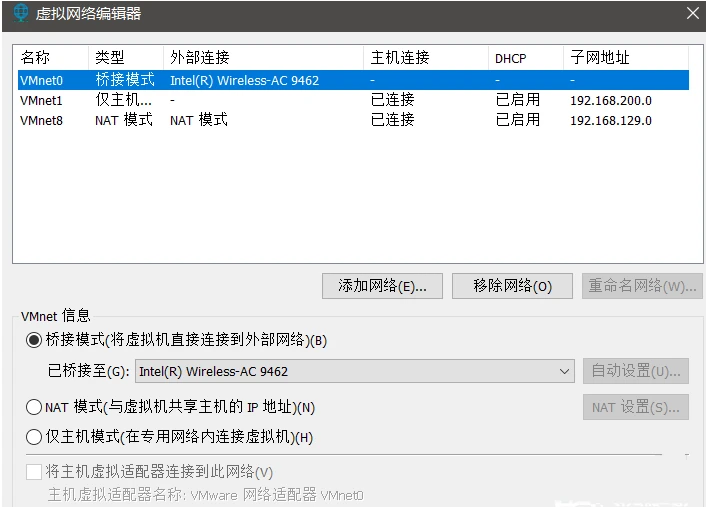Viewport: 706px width, 507px height.
Task: Toggle 将主机虚拟适配器连接到此网络 checkbox
Action: 34,472
